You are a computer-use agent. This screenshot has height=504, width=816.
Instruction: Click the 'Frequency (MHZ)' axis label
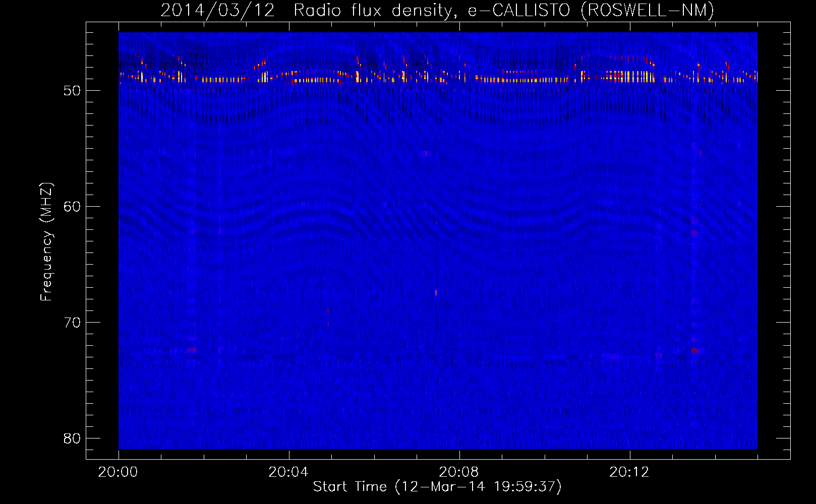46,242
